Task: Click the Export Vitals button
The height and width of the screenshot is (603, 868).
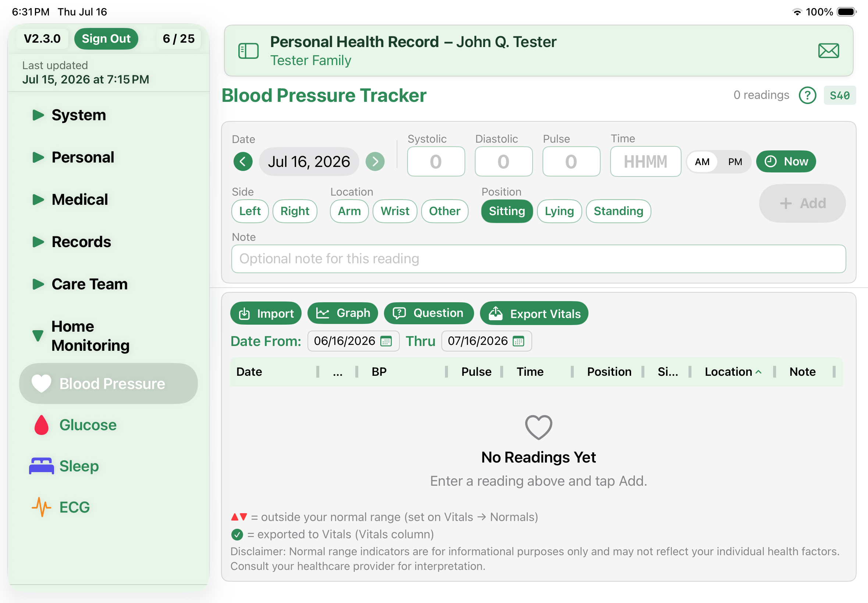Action: click(x=534, y=313)
